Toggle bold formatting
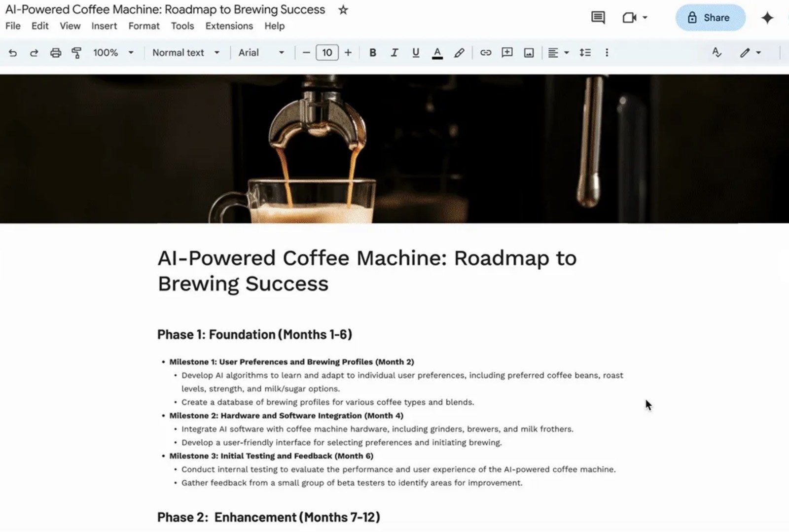This screenshot has width=789, height=532. (x=373, y=53)
